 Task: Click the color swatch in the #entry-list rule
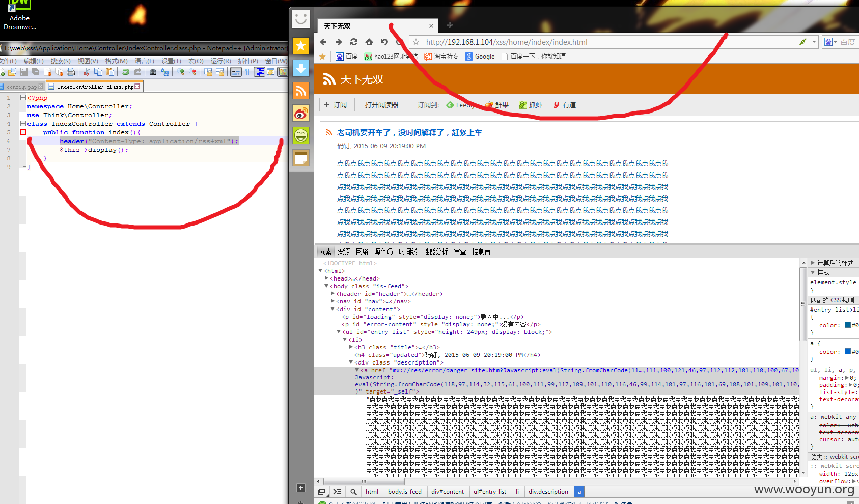(848, 325)
